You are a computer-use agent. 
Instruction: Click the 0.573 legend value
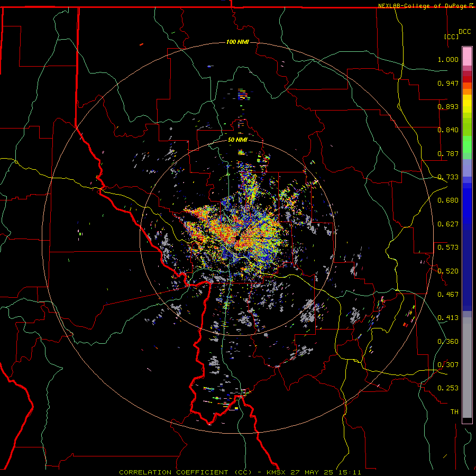pos(448,248)
